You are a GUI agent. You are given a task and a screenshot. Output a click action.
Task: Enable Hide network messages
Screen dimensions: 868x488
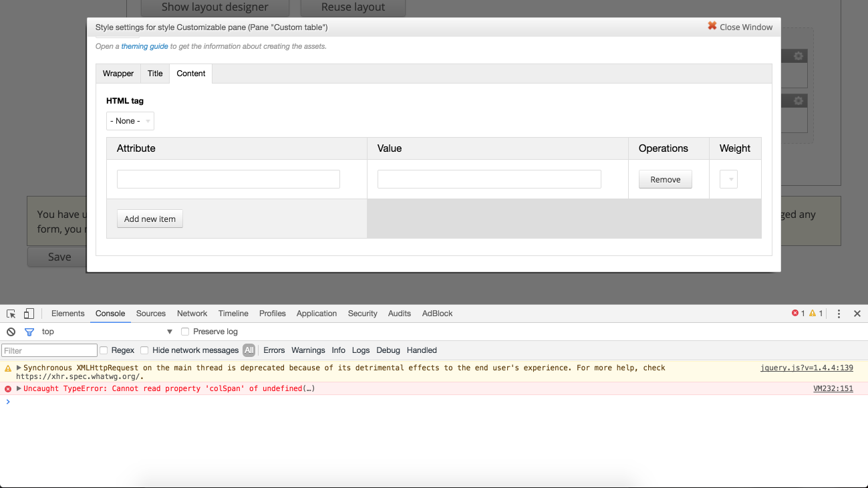point(144,350)
